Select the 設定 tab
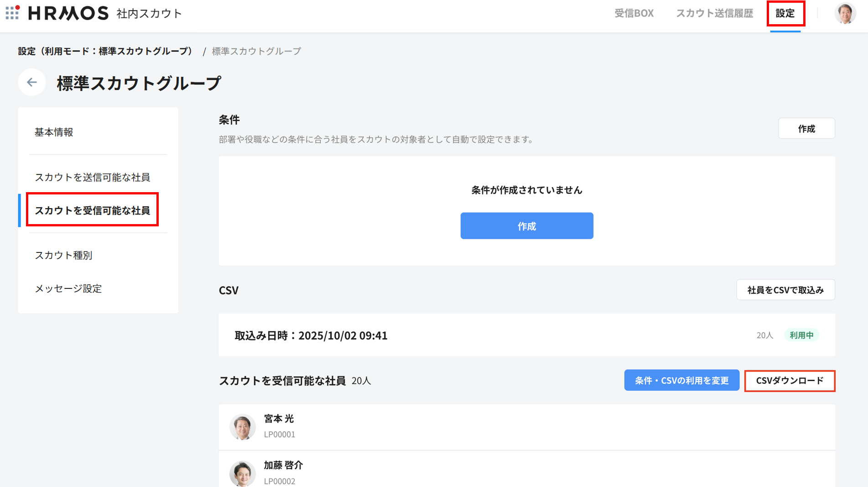The image size is (868, 487). pos(785,13)
